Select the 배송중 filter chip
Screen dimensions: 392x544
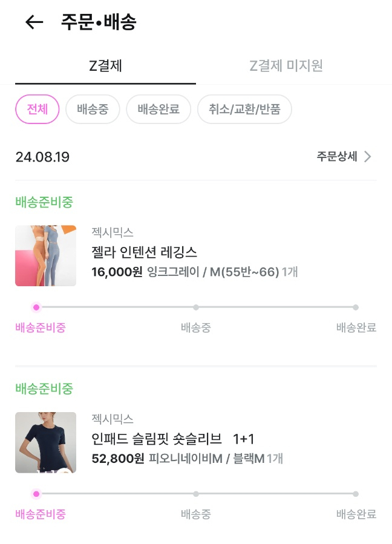coord(93,110)
